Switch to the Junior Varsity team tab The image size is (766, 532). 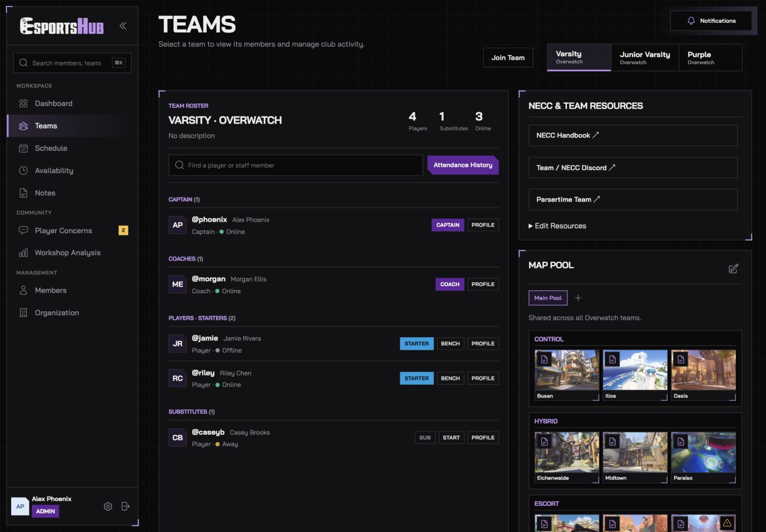click(x=645, y=57)
